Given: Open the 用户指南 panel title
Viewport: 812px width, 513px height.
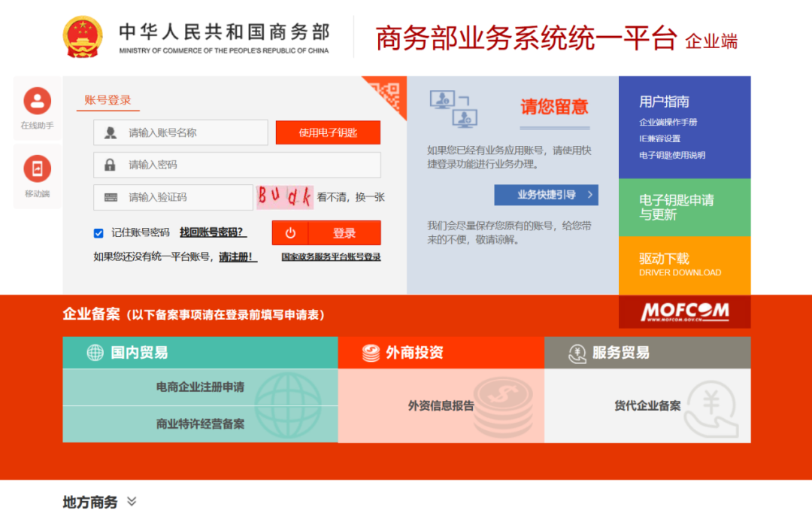Looking at the screenshot, I should pyautogui.click(x=664, y=102).
